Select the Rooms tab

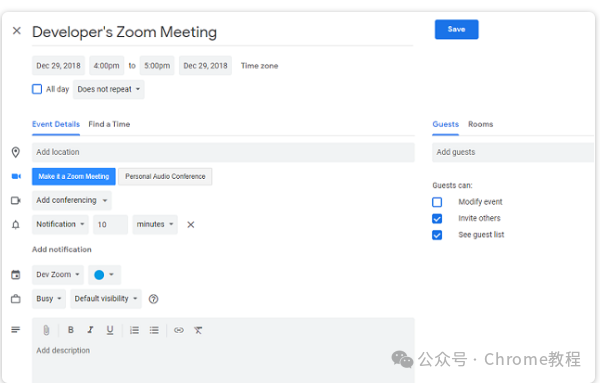coord(481,124)
